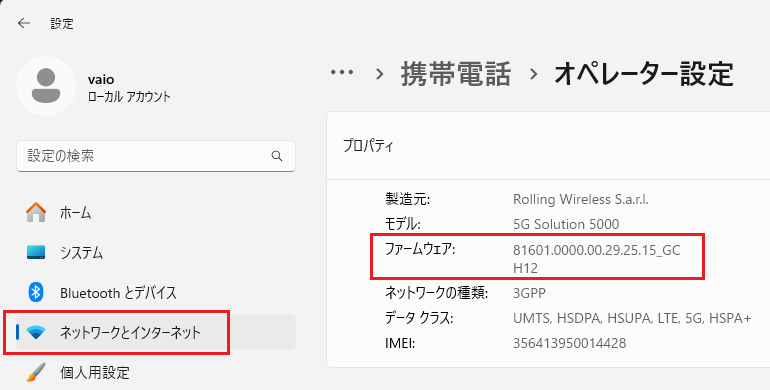Screen dimensions: 770x390
Task: Click the オペレーター設定 page heading
Action: point(644,74)
